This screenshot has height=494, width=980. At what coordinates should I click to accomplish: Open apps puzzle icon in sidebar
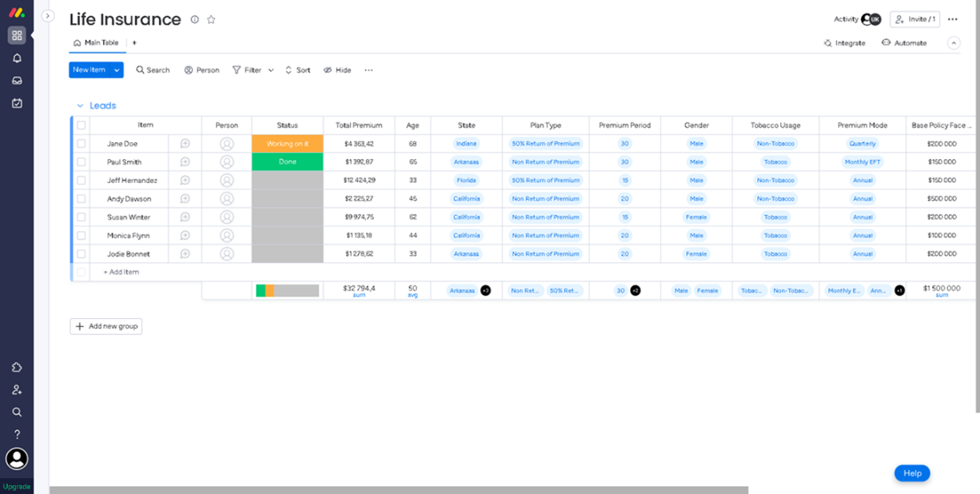pyautogui.click(x=17, y=367)
